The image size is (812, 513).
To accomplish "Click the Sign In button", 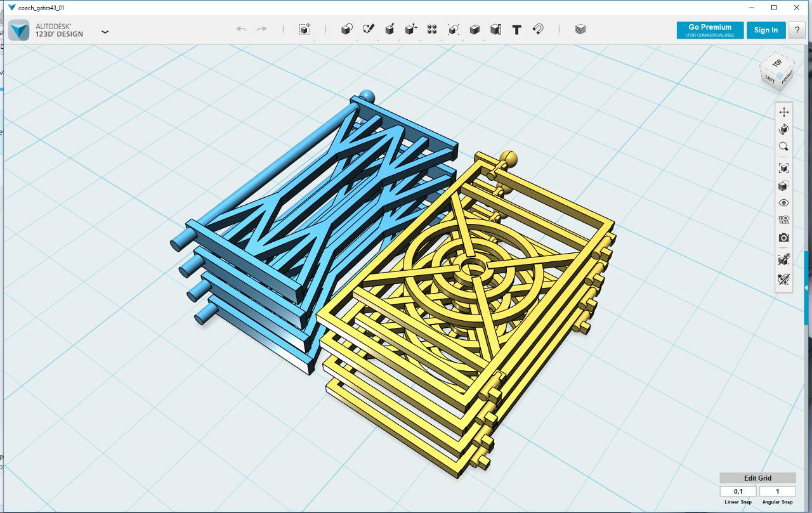I will pyautogui.click(x=766, y=30).
